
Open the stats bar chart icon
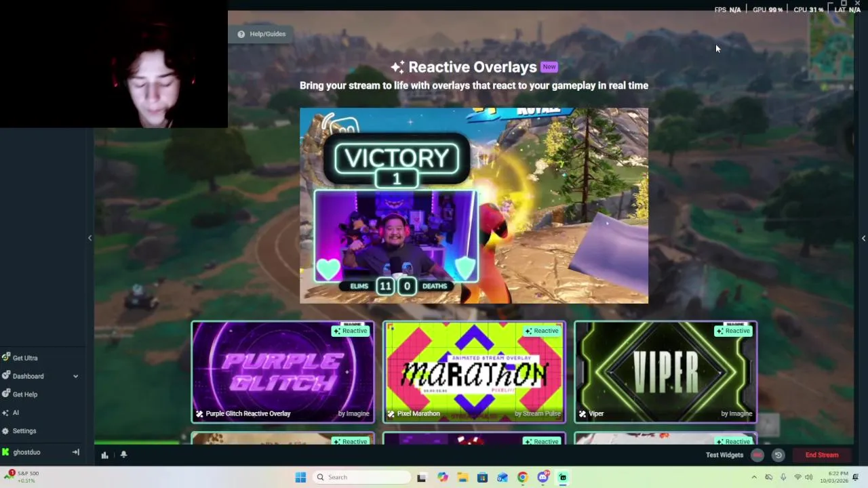[x=104, y=455]
